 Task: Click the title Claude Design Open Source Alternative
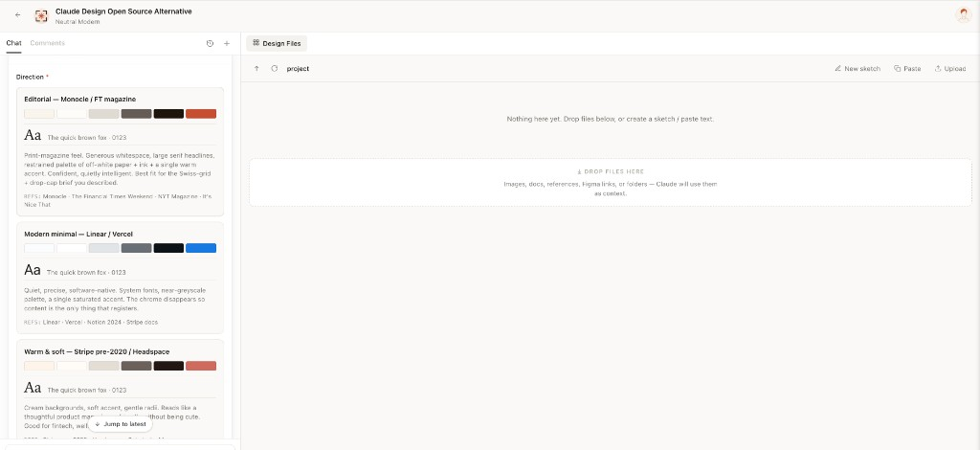[123, 11]
